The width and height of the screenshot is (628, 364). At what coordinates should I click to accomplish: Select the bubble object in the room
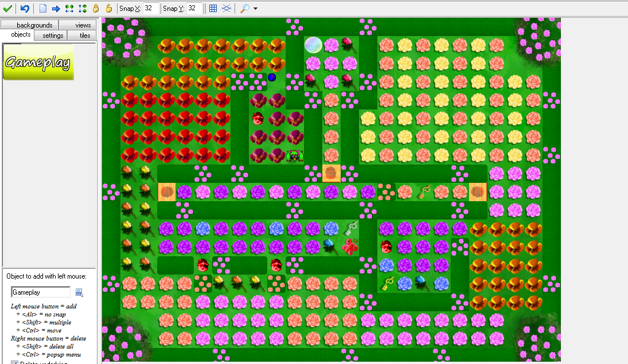pos(313,45)
